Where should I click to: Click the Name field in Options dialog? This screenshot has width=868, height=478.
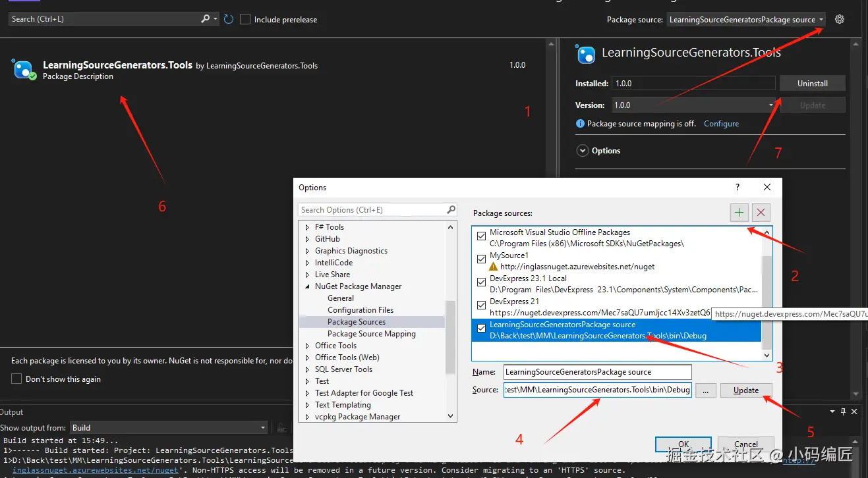click(598, 372)
